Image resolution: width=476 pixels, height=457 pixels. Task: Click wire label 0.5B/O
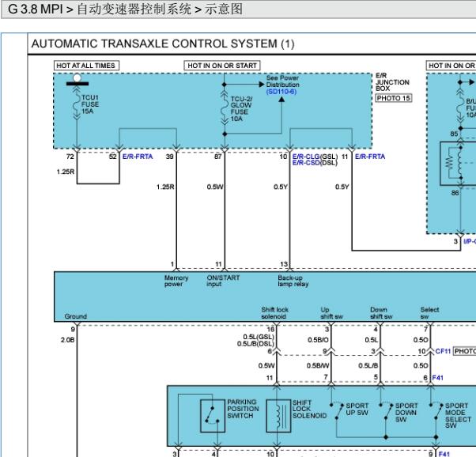pos(318,340)
